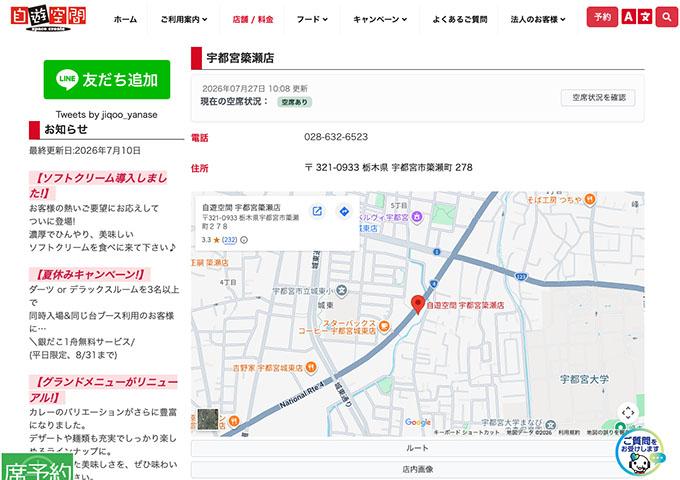Click LINE 友だち追加 banner

(x=107, y=79)
